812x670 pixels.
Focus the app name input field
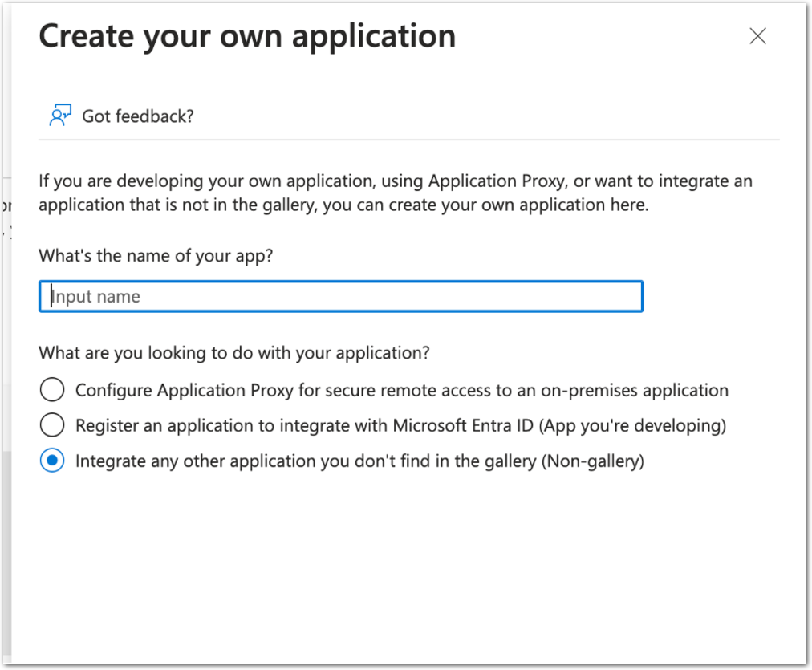[x=340, y=296]
